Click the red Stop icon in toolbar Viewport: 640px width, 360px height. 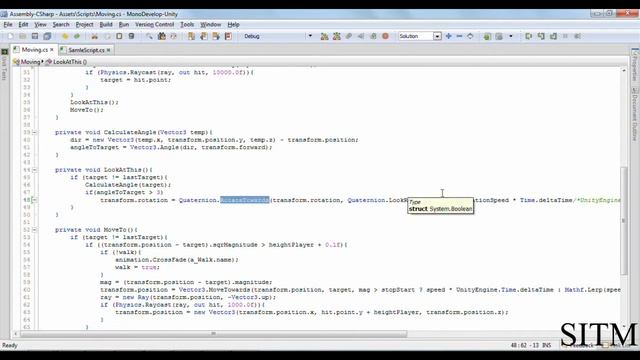click(x=385, y=36)
